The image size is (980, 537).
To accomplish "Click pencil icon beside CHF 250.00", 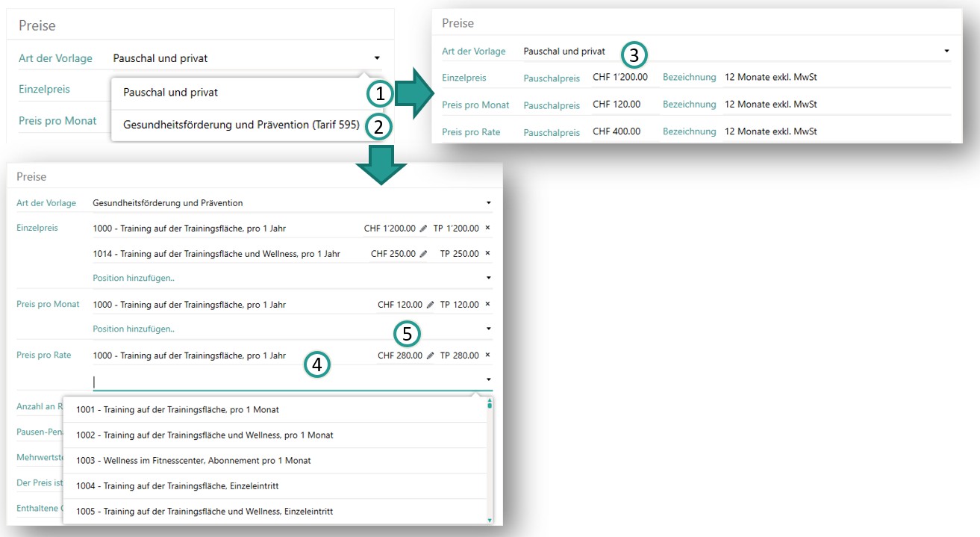I will click(423, 254).
